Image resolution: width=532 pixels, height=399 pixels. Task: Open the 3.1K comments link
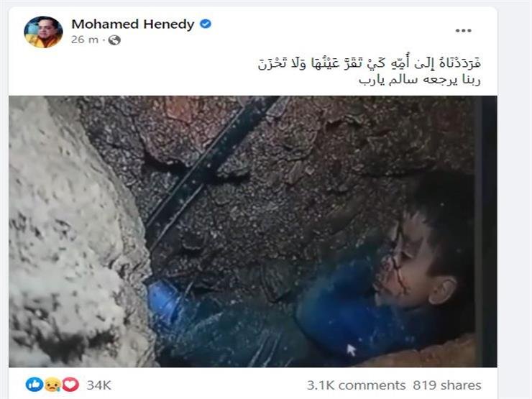pos(357,385)
